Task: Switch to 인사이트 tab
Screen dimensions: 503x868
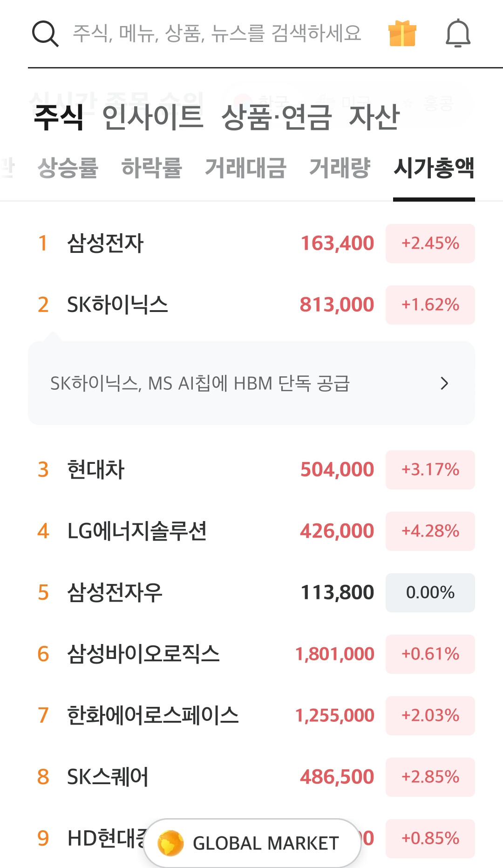Action: coord(153,117)
